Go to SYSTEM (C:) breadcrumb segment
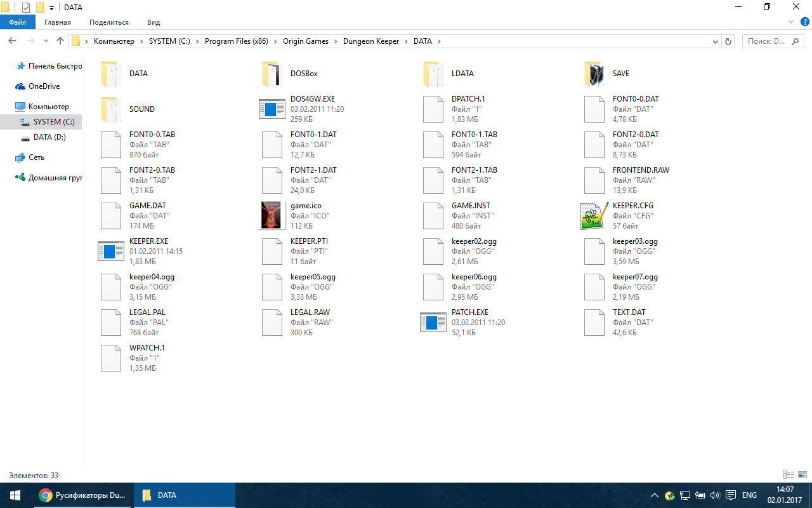Viewport: 812px width, 508px height. tap(170, 41)
